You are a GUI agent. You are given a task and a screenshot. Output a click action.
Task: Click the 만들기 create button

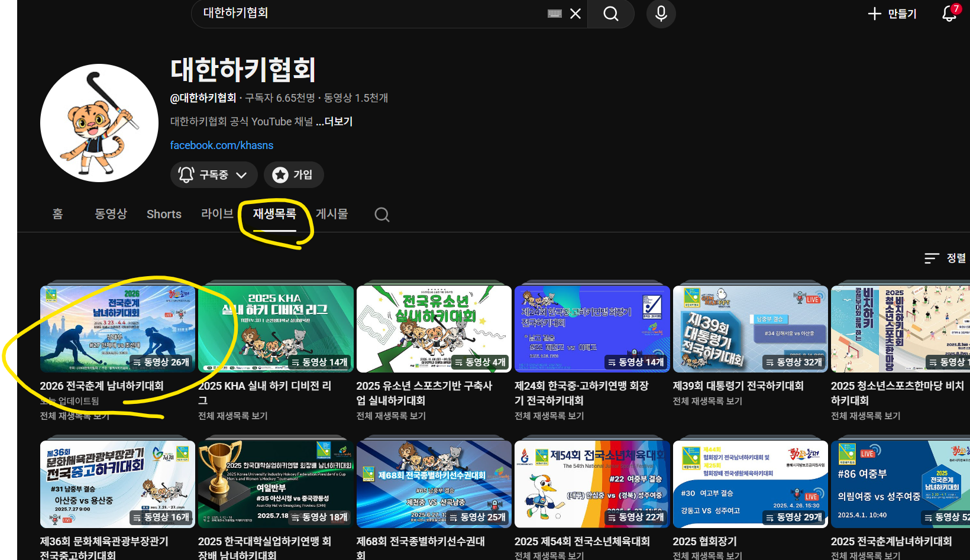892,14
